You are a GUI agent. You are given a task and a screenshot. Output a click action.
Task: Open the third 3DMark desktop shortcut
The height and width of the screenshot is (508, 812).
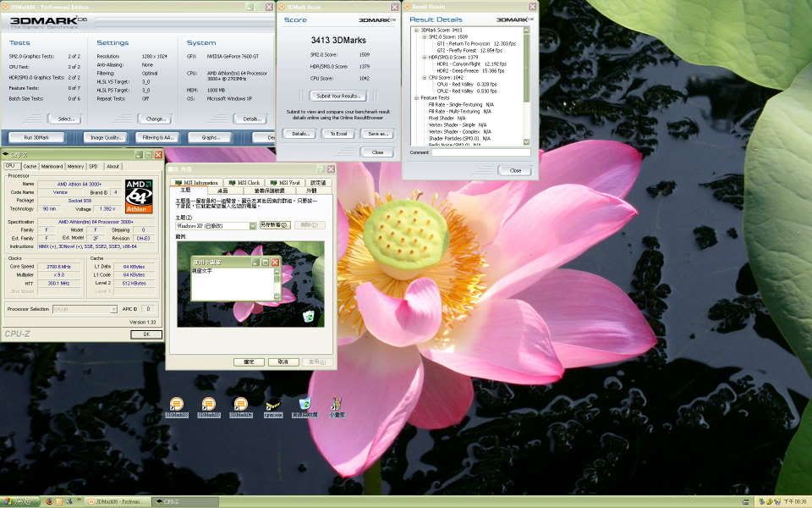pos(241,406)
